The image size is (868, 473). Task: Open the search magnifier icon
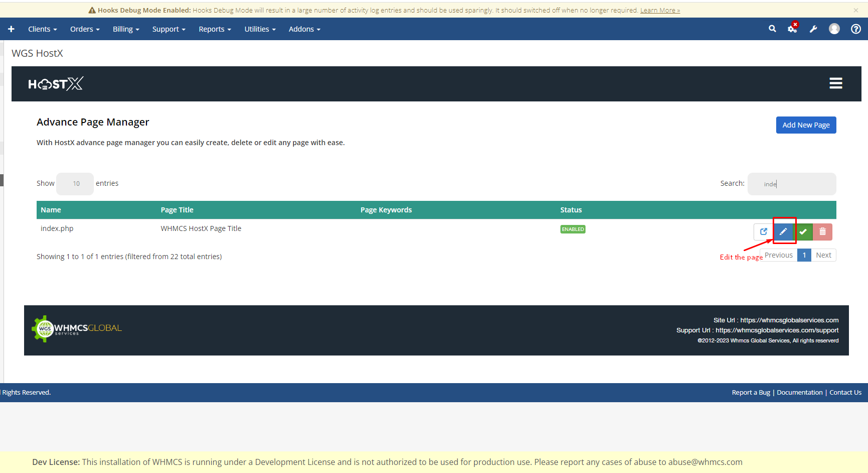[772, 29]
